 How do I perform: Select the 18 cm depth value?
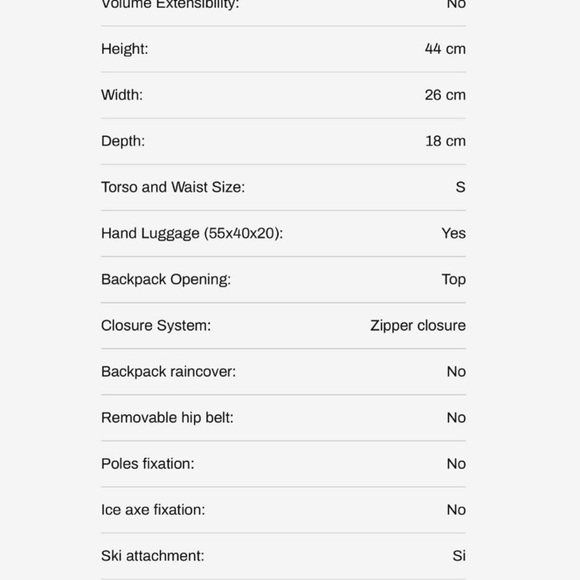click(445, 141)
